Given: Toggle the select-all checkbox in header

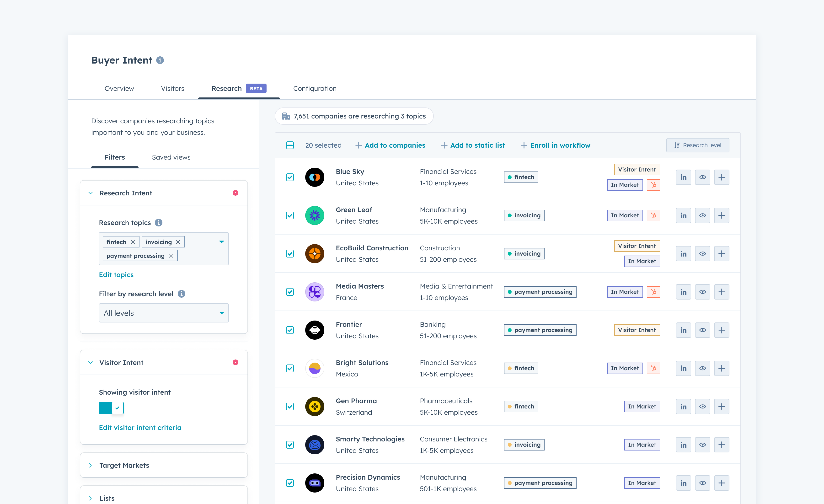Looking at the screenshot, I should [290, 145].
